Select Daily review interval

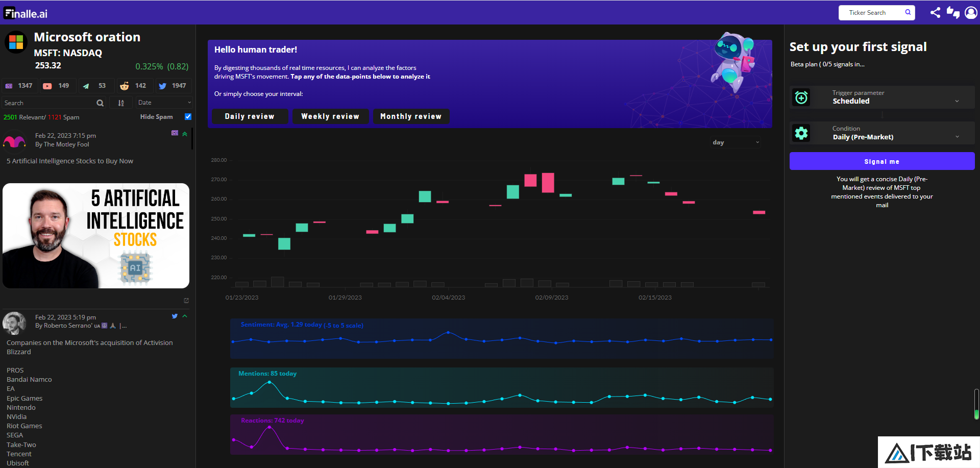tap(250, 116)
